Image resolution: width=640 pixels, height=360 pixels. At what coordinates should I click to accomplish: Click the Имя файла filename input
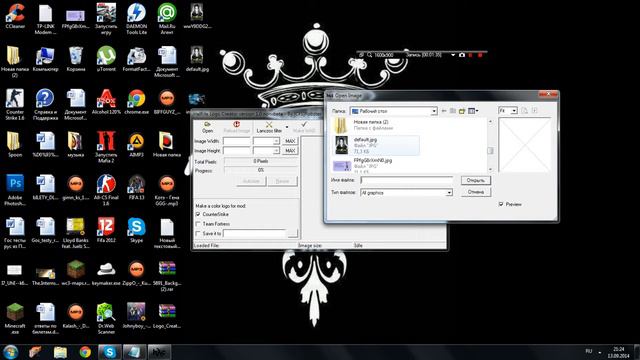coord(407,180)
